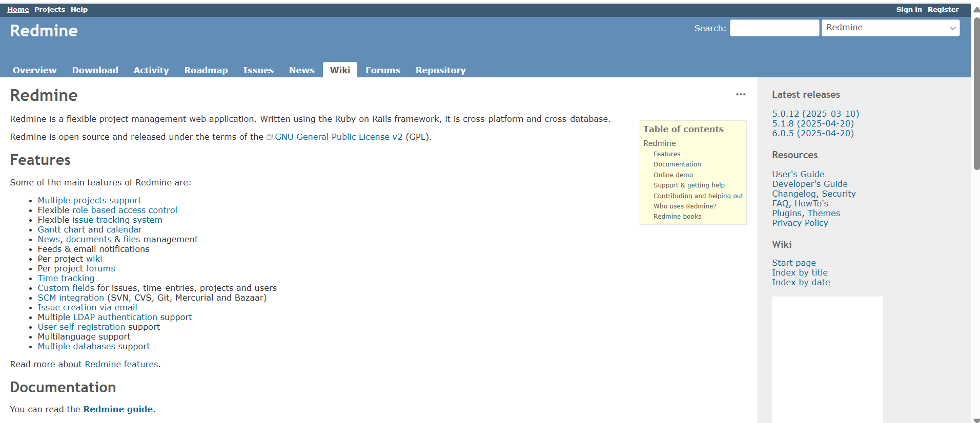The height and width of the screenshot is (423, 980).
Task: Click the Search label link
Action: tap(709, 28)
